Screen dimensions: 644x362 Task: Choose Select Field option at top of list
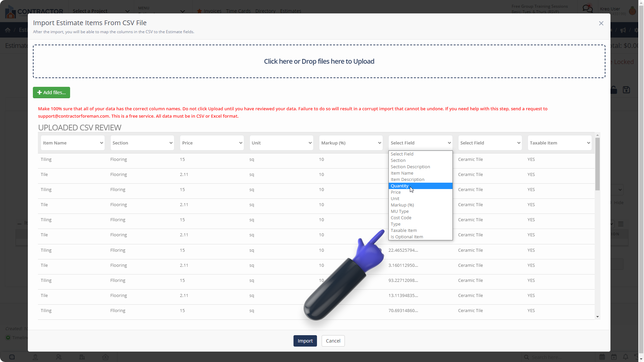point(421,154)
